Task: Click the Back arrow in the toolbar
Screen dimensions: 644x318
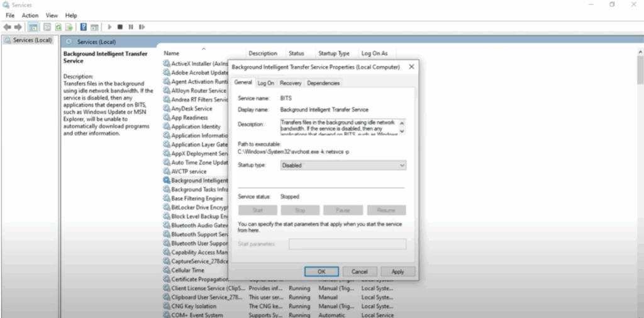Action: click(7, 27)
